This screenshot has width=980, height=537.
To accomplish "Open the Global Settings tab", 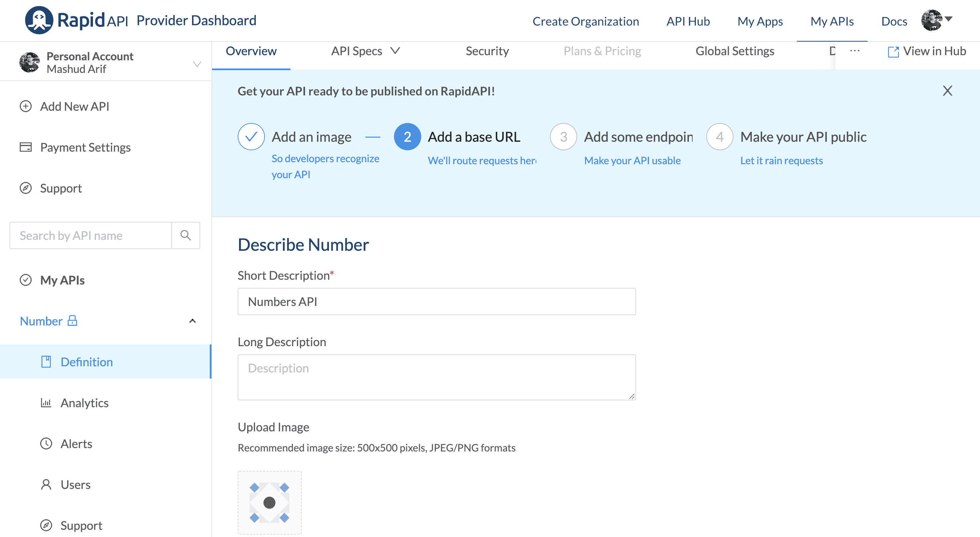I will click(x=734, y=51).
